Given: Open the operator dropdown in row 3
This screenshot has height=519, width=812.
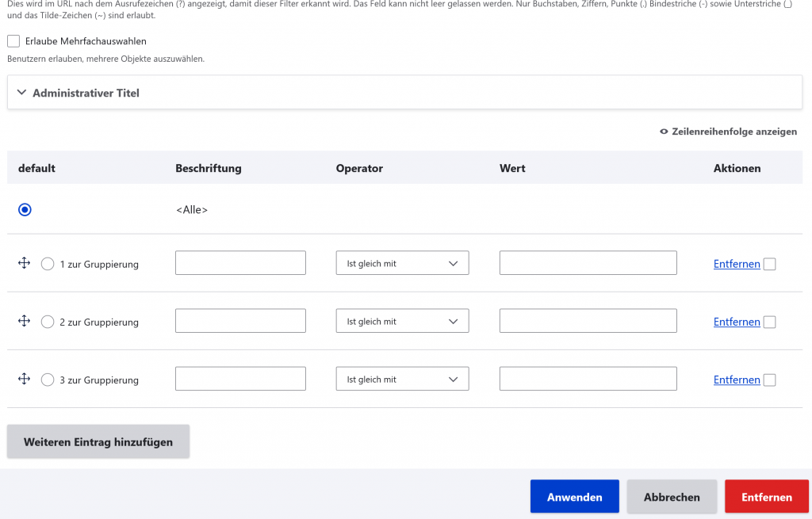Looking at the screenshot, I should (402, 379).
